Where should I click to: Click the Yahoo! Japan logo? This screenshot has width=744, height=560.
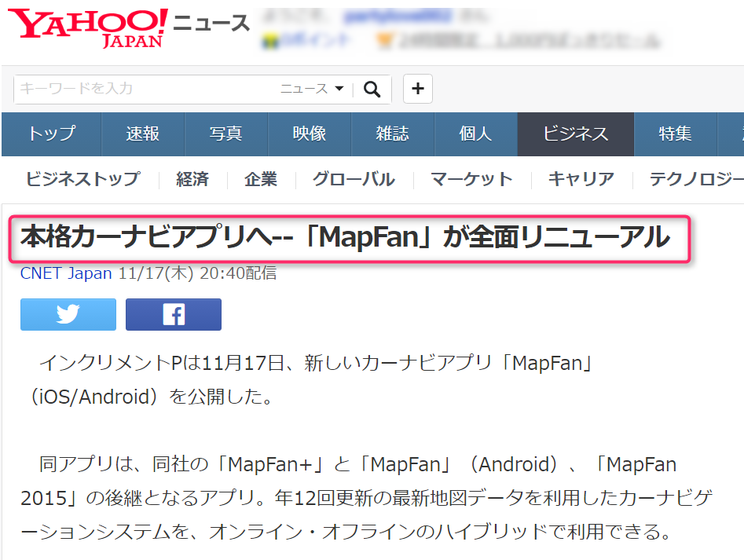(x=88, y=27)
